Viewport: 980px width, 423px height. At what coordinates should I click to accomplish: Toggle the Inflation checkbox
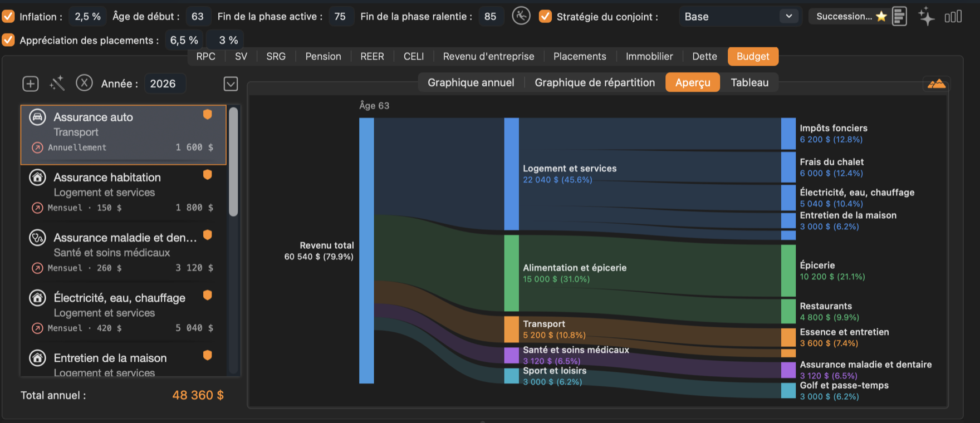[x=8, y=16]
